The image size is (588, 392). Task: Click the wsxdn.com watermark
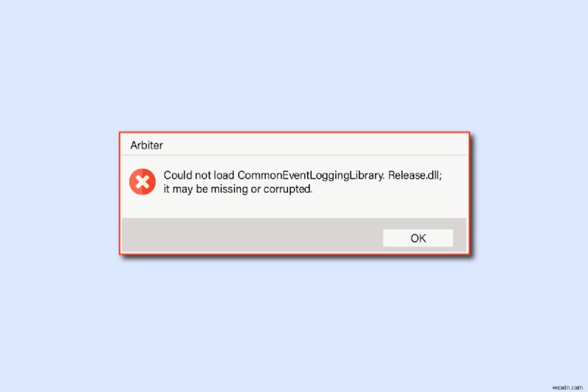click(x=567, y=387)
